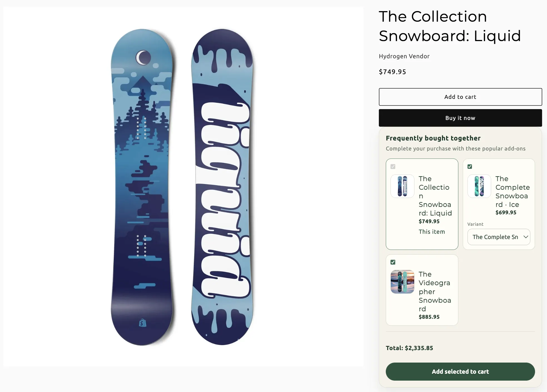Click the Hydrogen Vendor label
Image resolution: width=547 pixels, height=392 pixels.
point(404,56)
